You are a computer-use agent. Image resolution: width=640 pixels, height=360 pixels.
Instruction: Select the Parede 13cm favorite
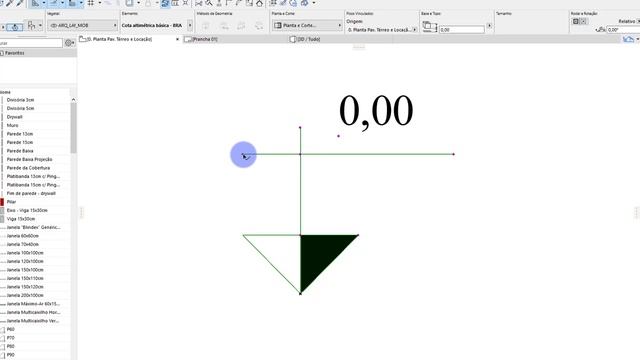point(20,134)
